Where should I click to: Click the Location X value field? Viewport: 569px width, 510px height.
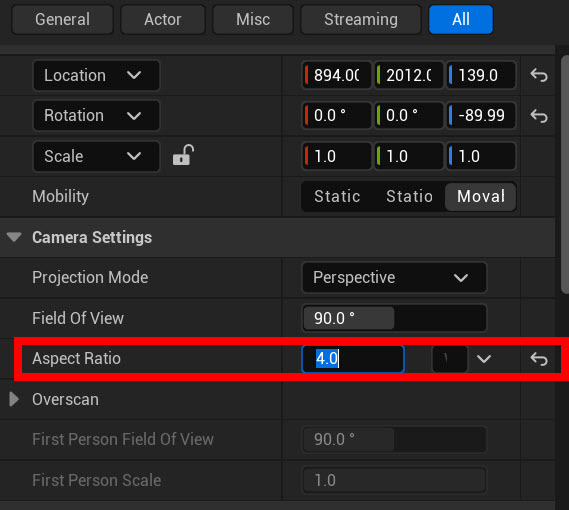coord(336,76)
